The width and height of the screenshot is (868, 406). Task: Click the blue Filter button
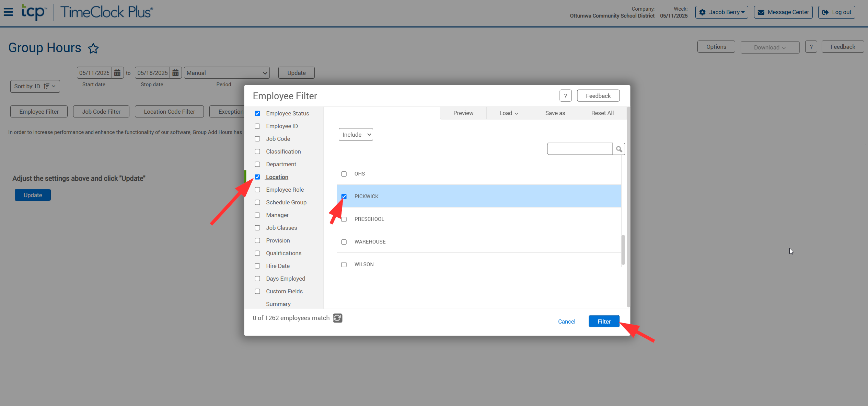604,322
